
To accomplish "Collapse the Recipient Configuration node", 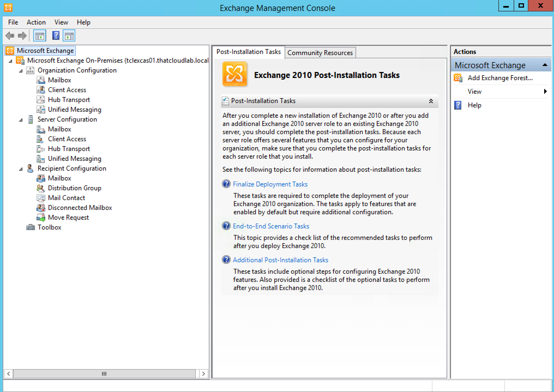I will coord(21,169).
